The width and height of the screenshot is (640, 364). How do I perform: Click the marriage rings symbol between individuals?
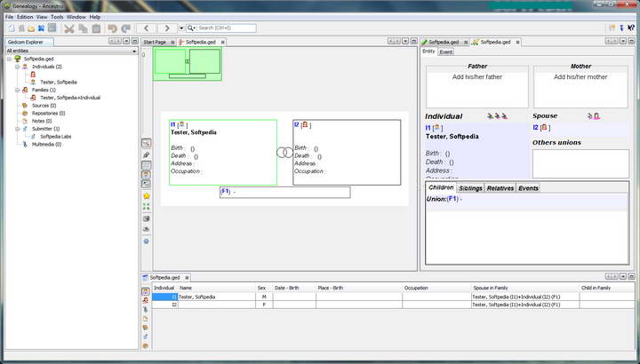click(284, 153)
